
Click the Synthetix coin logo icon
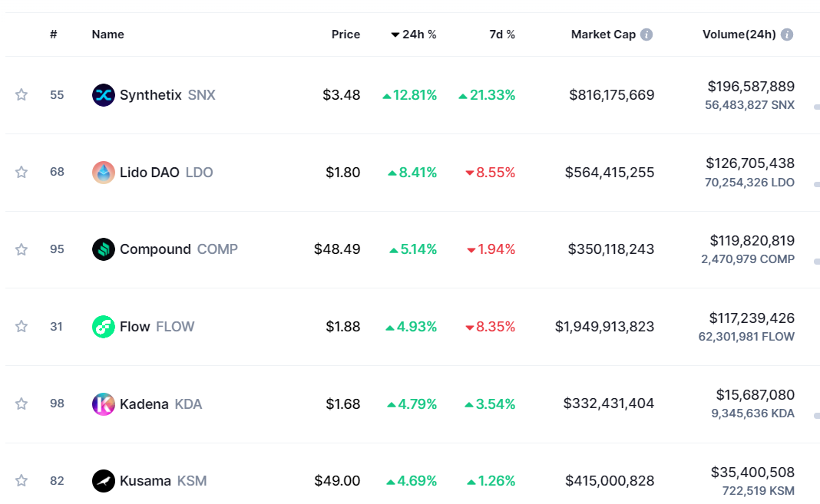pyautogui.click(x=103, y=95)
